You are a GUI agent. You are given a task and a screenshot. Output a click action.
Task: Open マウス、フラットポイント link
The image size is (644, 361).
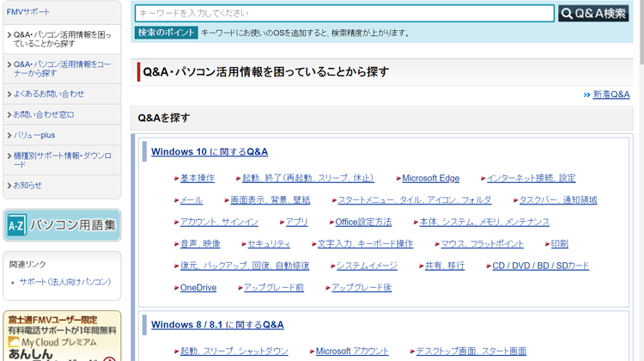click(x=483, y=243)
